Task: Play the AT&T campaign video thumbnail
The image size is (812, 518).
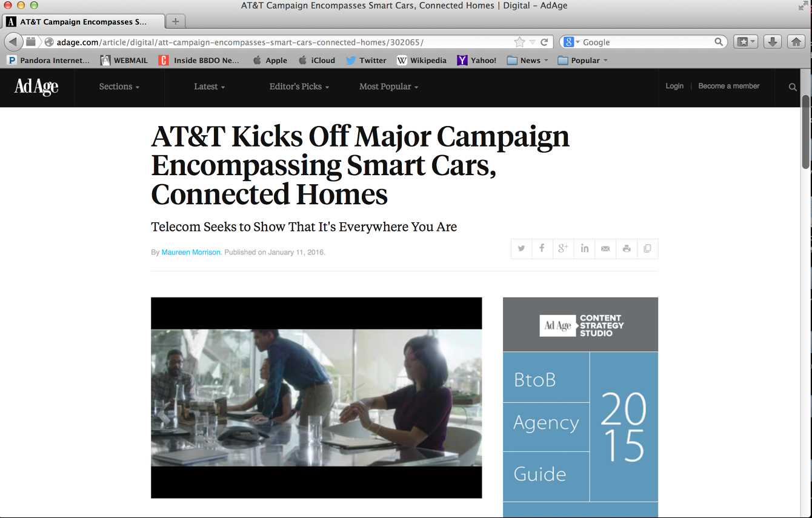Action: (316, 397)
